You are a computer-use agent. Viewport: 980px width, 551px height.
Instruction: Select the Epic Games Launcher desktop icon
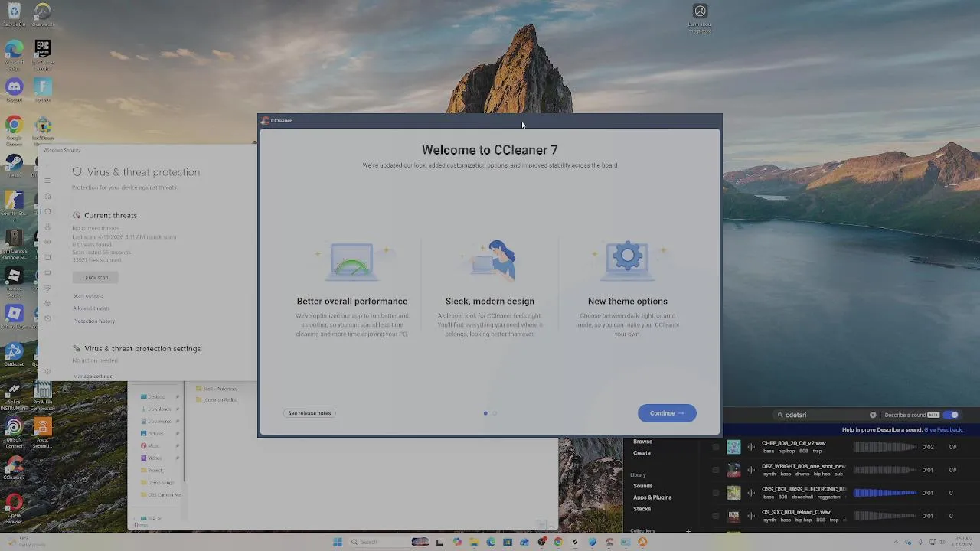[x=43, y=54]
